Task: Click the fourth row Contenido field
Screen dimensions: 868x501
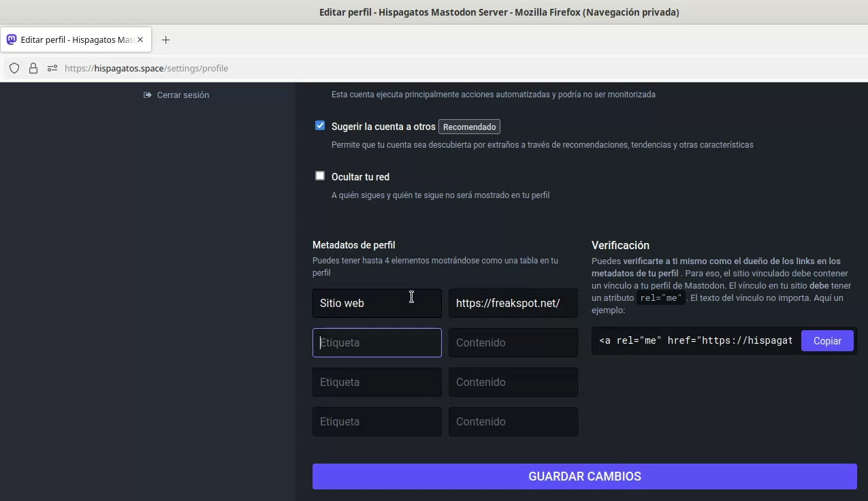Action: [513, 421]
